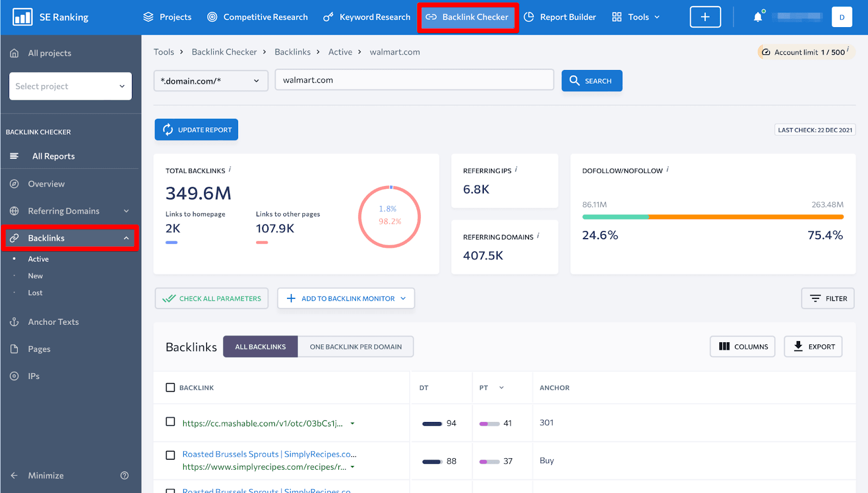This screenshot has height=493, width=868.
Task: Switch to All Backlinks tab
Action: click(x=260, y=347)
